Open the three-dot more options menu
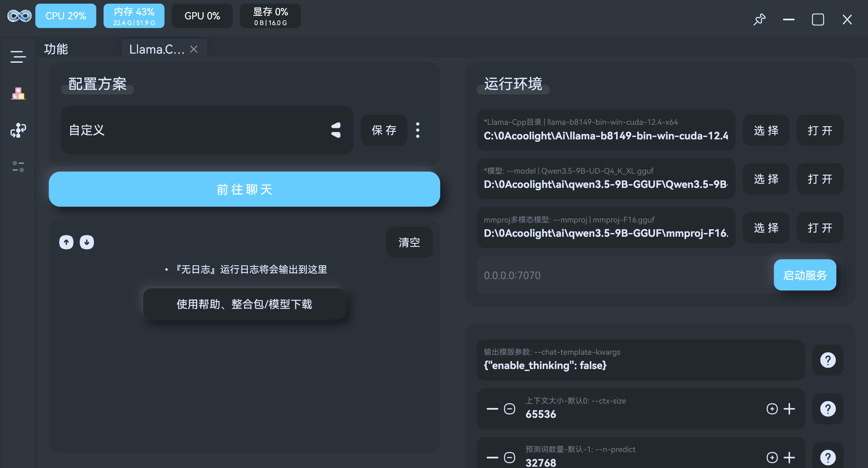This screenshot has width=868, height=468. [418, 130]
